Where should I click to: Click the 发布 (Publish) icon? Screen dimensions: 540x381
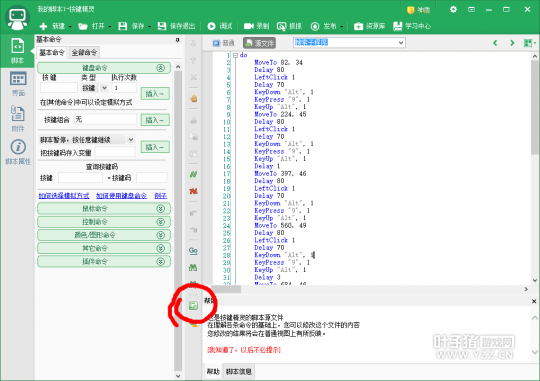click(x=315, y=26)
